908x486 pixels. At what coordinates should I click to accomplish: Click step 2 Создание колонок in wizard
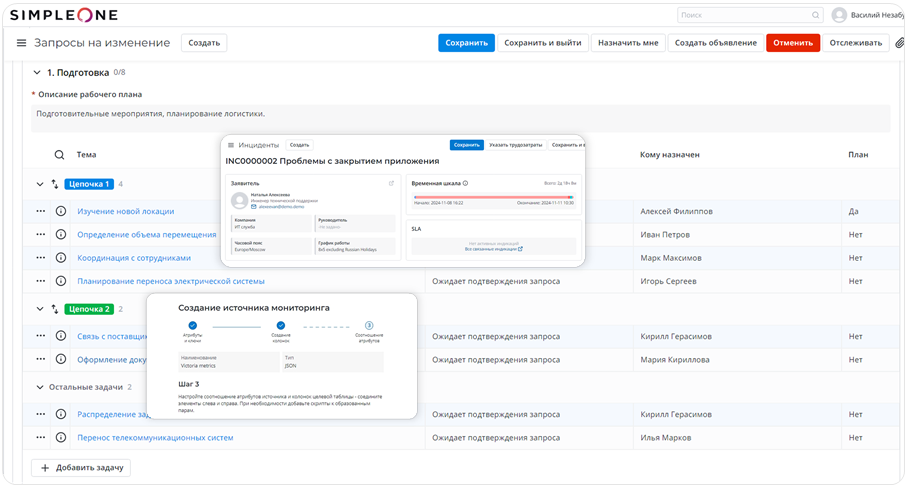tap(281, 326)
